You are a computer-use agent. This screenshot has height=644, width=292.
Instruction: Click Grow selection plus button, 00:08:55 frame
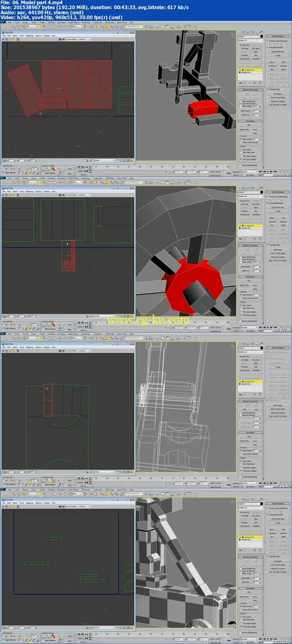click(247, 94)
